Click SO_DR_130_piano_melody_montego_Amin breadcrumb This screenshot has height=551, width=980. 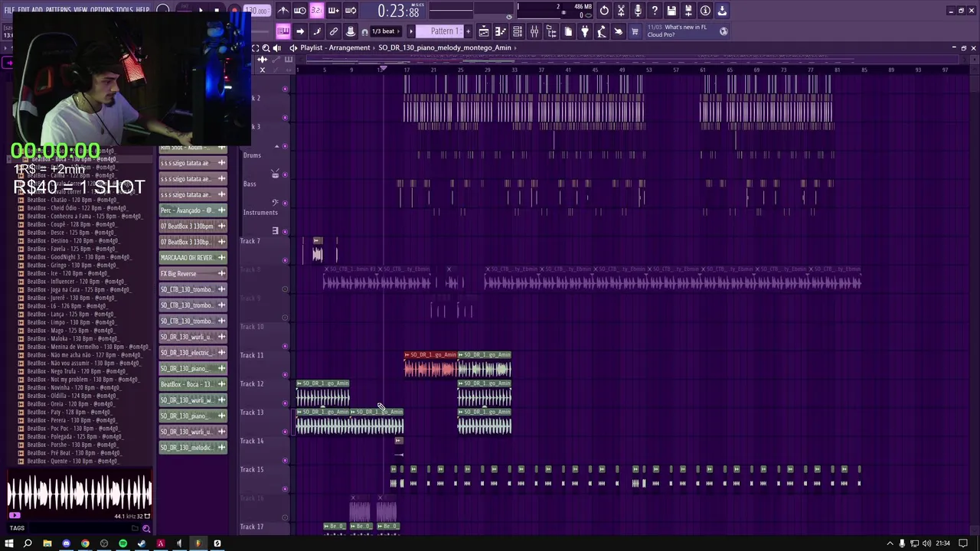click(444, 47)
